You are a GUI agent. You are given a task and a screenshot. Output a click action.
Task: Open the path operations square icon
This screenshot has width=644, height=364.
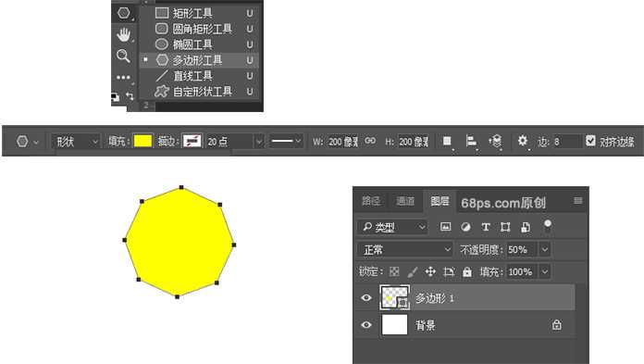click(x=447, y=141)
